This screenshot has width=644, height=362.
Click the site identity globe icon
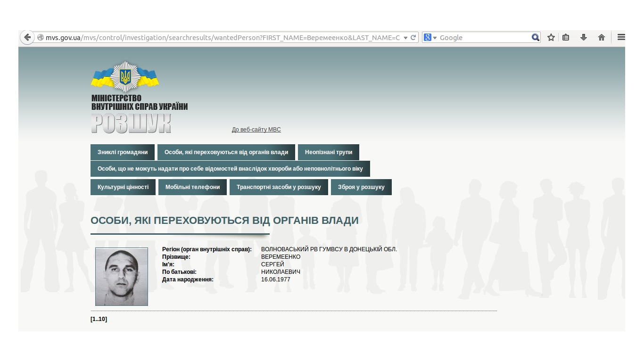click(x=41, y=38)
